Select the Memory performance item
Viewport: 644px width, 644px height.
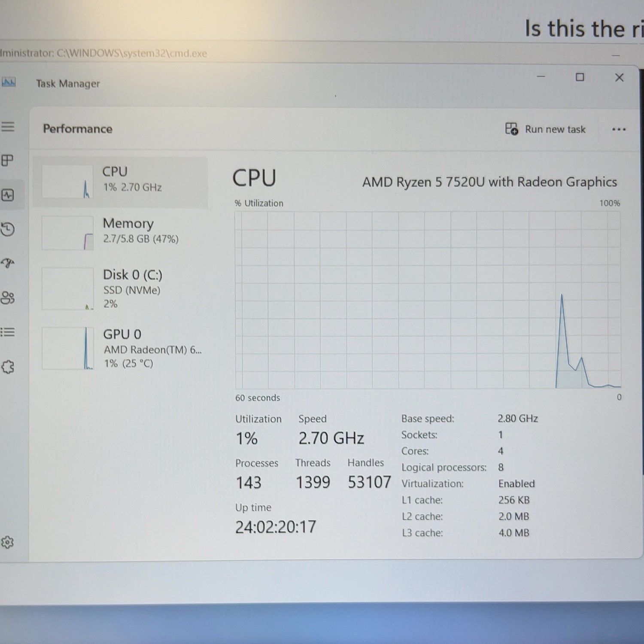pos(120,233)
